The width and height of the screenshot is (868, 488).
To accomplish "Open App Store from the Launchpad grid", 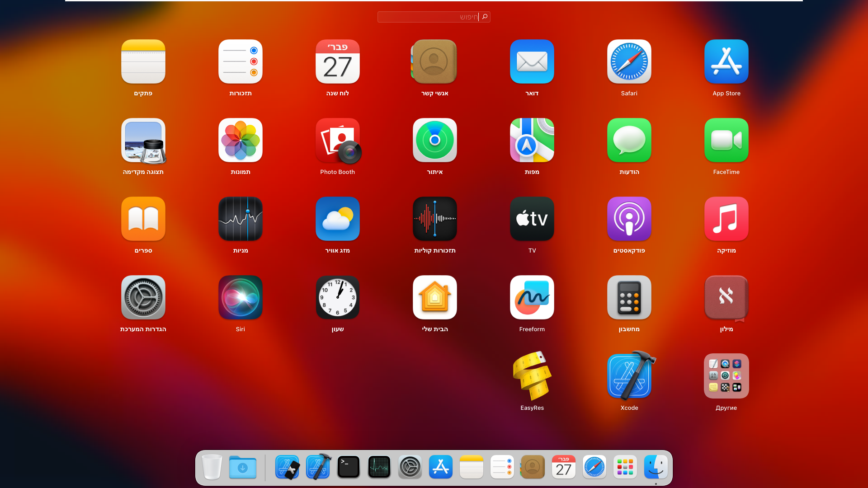I will click(x=726, y=61).
